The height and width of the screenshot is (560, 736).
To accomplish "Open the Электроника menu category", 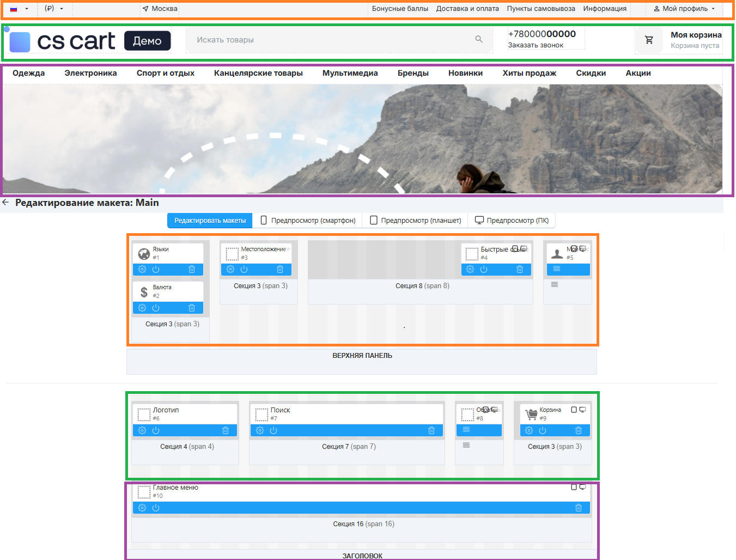I will (90, 73).
